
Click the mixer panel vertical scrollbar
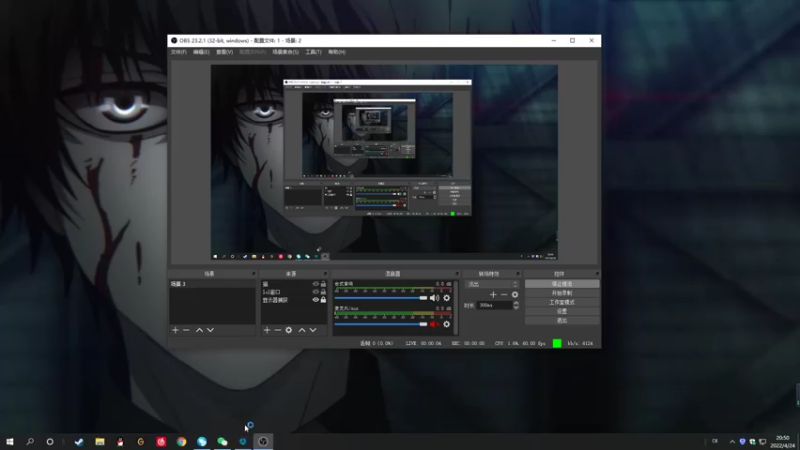coord(456,308)
